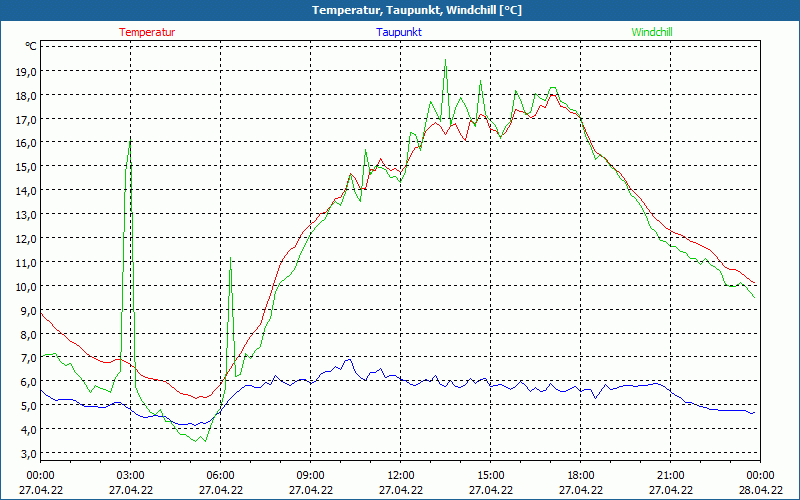Click the '17,0' y-axis value

tap(27, 119)
